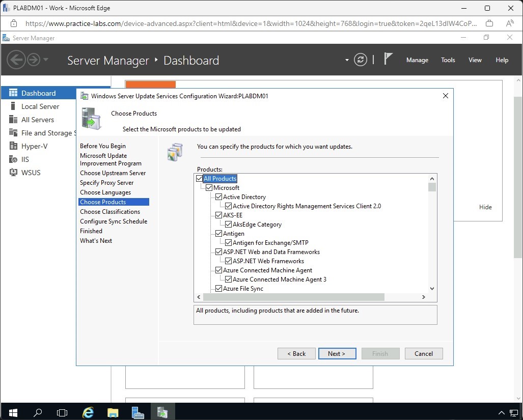Launch File Explorer from the taskbar
Viewport: 523px width, 420px height.
[x=113, y=412]
